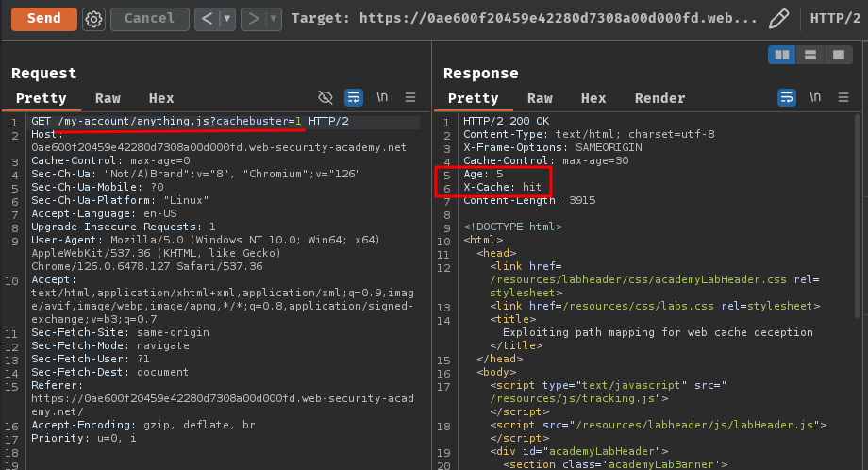
Task: Click the 'Sec-Fetch-Mode: navigate' header
Action: click(x=110, y=345)
